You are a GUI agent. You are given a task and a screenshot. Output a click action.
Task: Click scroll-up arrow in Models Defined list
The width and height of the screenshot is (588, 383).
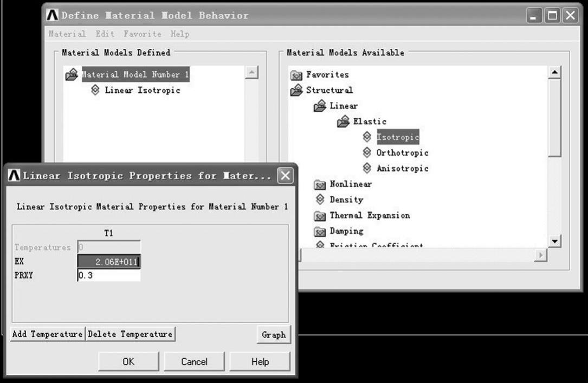click(x=251, y=72)
